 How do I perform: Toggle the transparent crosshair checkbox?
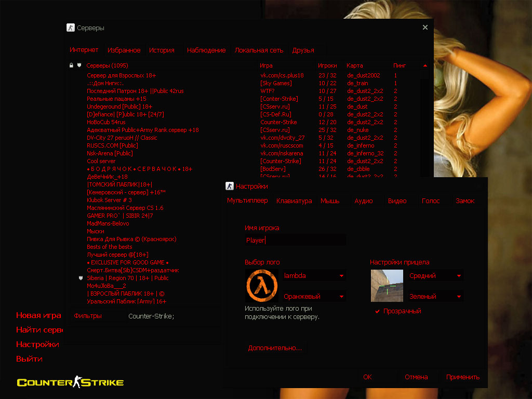point(377,311)
